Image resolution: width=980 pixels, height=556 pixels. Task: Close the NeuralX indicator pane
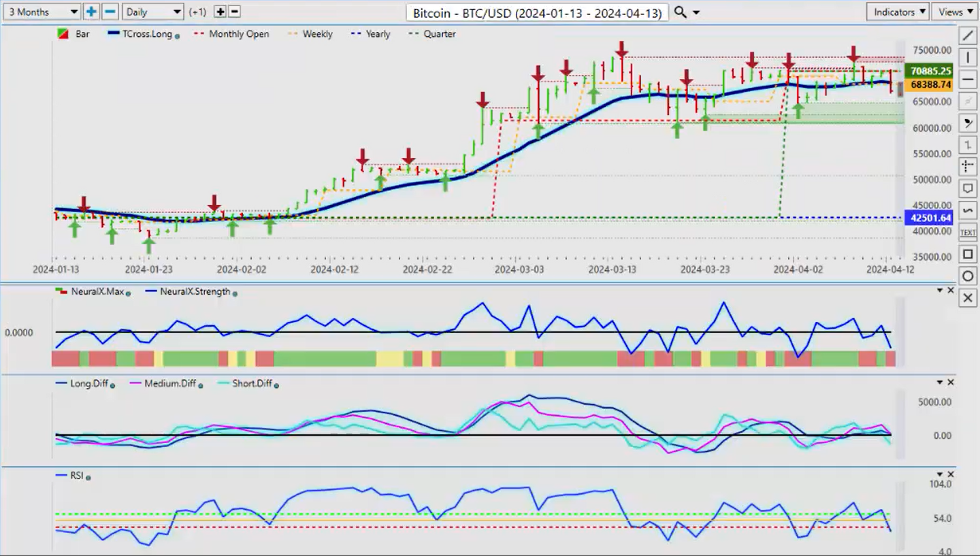point(951,291)
